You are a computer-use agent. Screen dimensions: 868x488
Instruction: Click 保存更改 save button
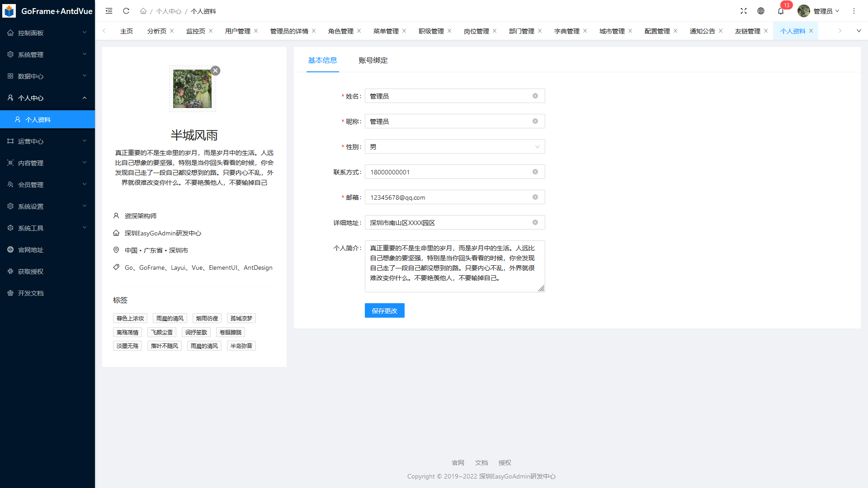pyautogui.click(x=384, y=310)
